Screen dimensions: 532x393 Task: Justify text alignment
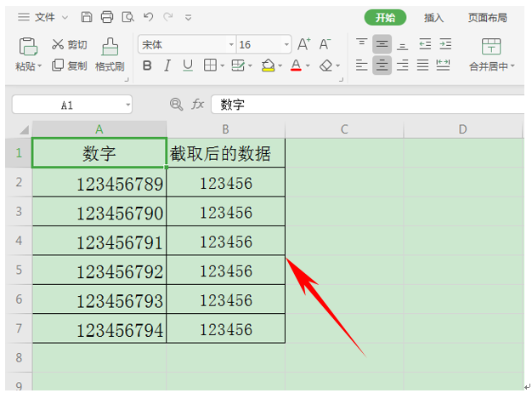click(422, 65)
